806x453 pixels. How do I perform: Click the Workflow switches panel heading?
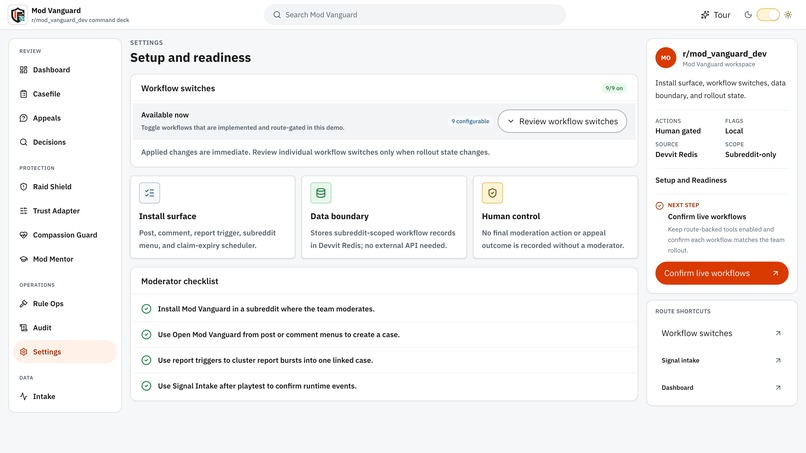[x=178, y=88]
